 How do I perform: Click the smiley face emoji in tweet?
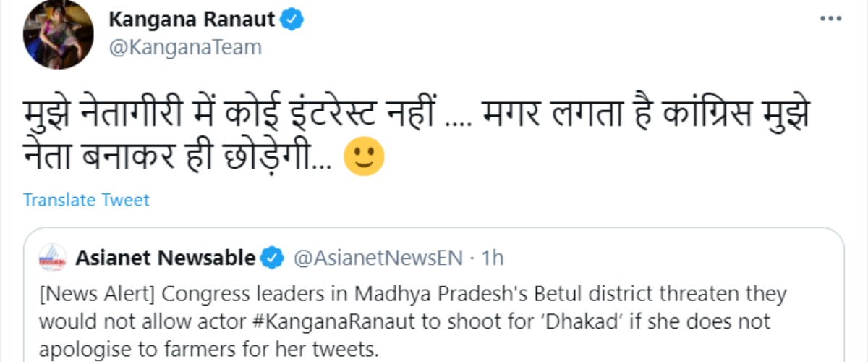pos(363,157)
